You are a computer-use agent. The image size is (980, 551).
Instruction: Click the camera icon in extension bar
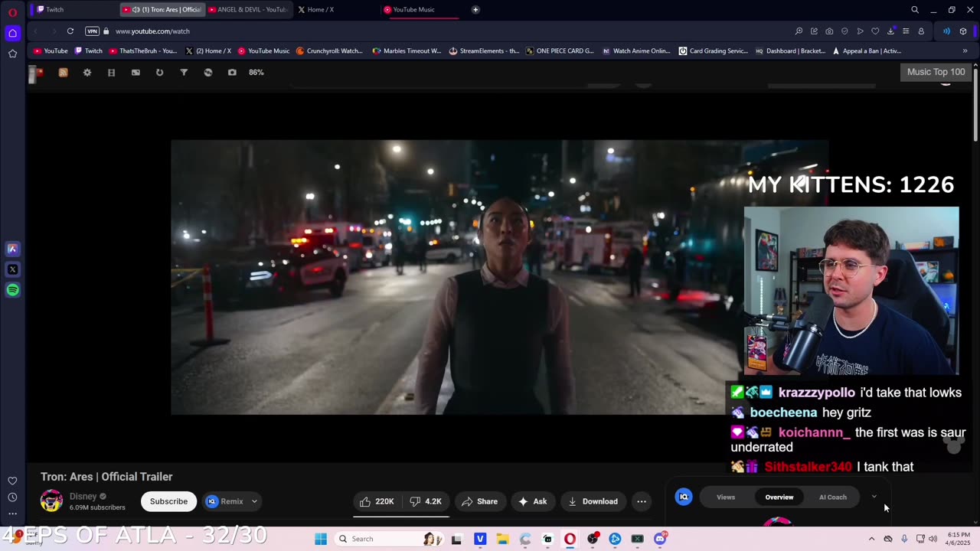pyautogui.click(x=232, y=72)
